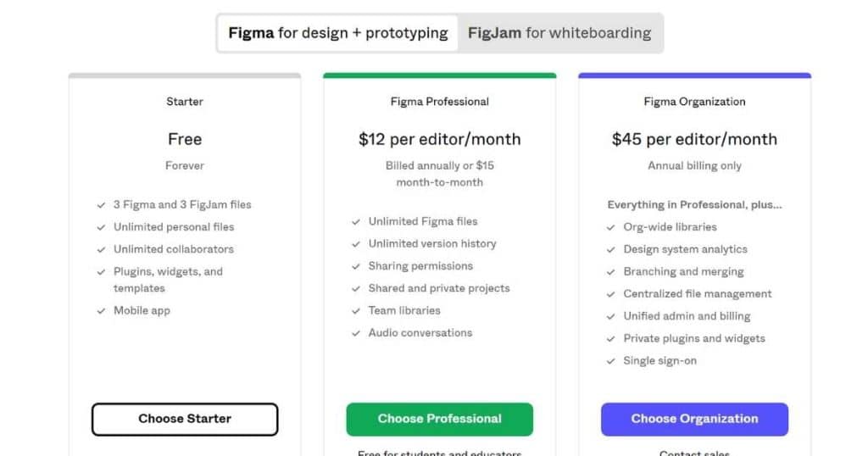This screenshot has height=456, width=868.
Task: Click checkmark beside Unlimited Figma files
Action: click(356, 222)
